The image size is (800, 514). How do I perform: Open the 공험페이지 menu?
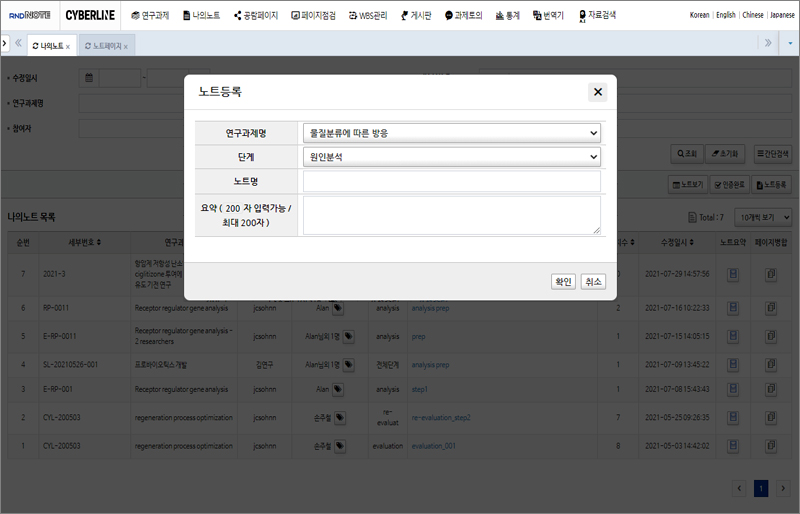[256, 16]
